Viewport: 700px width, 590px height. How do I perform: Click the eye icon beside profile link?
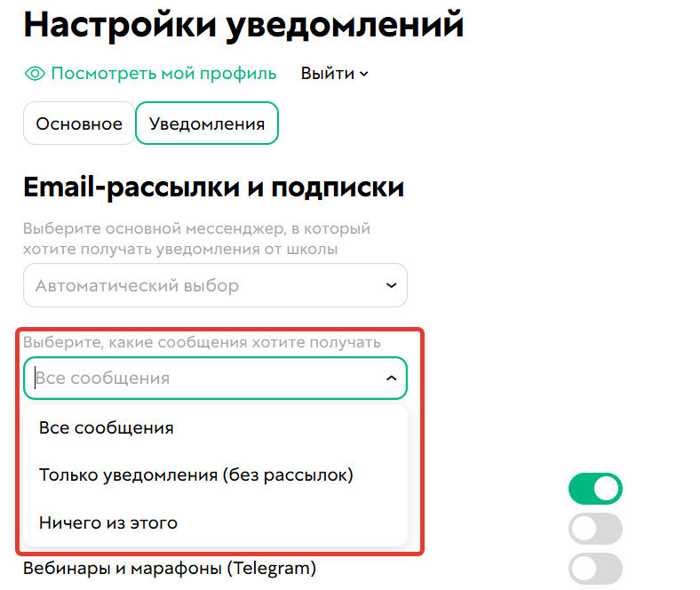tap(35, 73)
